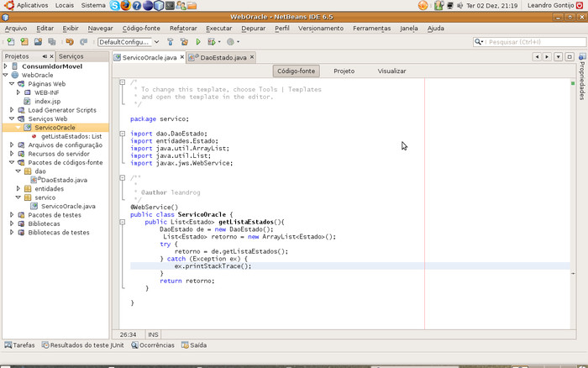Click the New Project toolbar icon
This screenshot has height=368, width=588.
coord(24,42)
